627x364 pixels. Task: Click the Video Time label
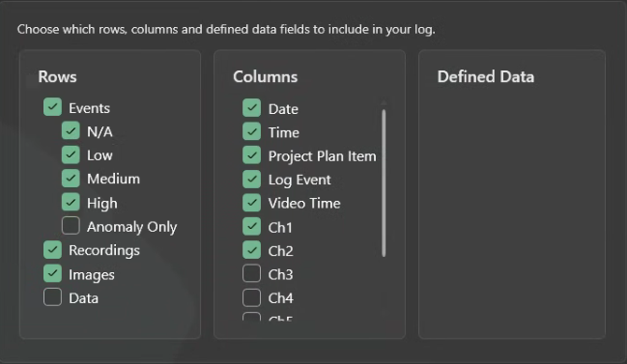click(304, 203)
